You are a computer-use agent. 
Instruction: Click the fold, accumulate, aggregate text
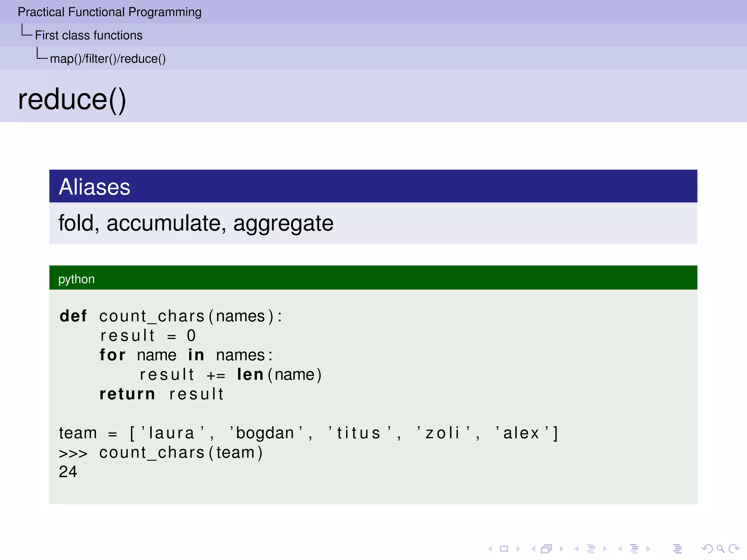coord(196,223)
